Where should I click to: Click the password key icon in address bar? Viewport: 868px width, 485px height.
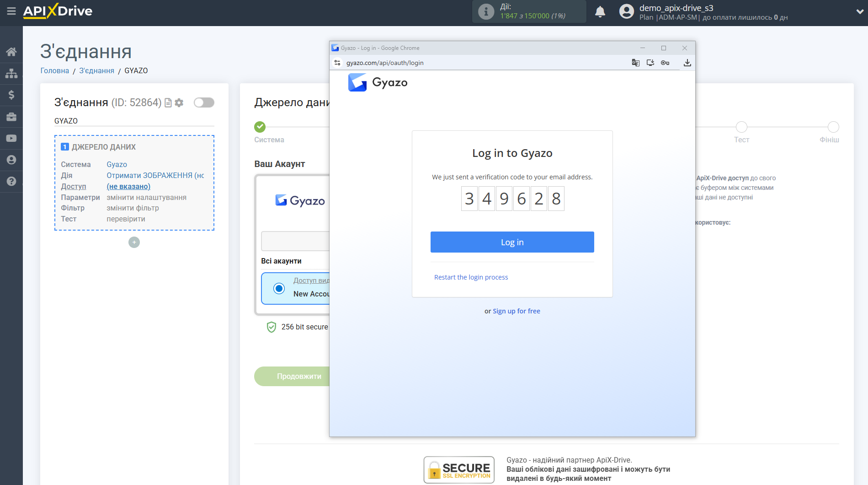[665, 63]
